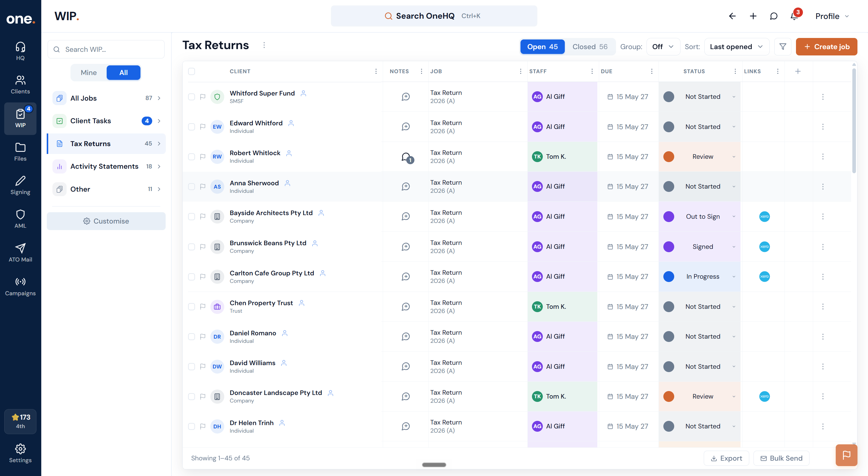Change status dropdown for Carlton Cafe Group

coord(699,277)
